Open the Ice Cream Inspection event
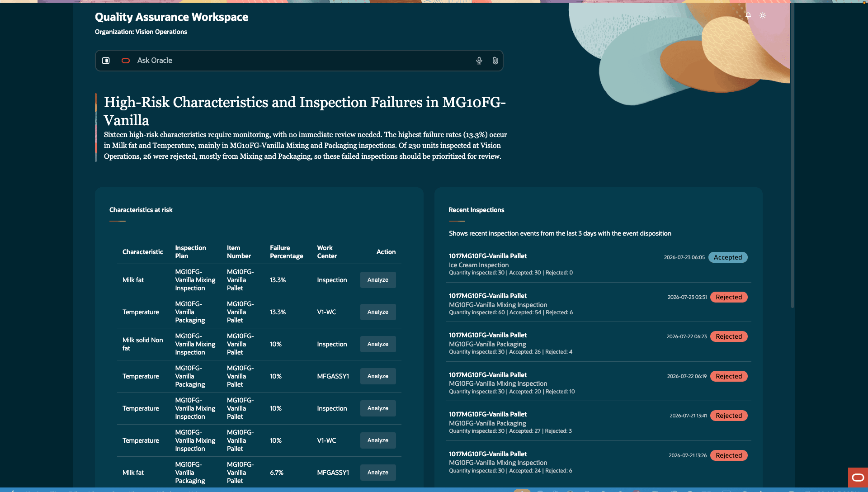The height and width of the screenshot is (492, 868). point(598,264)
